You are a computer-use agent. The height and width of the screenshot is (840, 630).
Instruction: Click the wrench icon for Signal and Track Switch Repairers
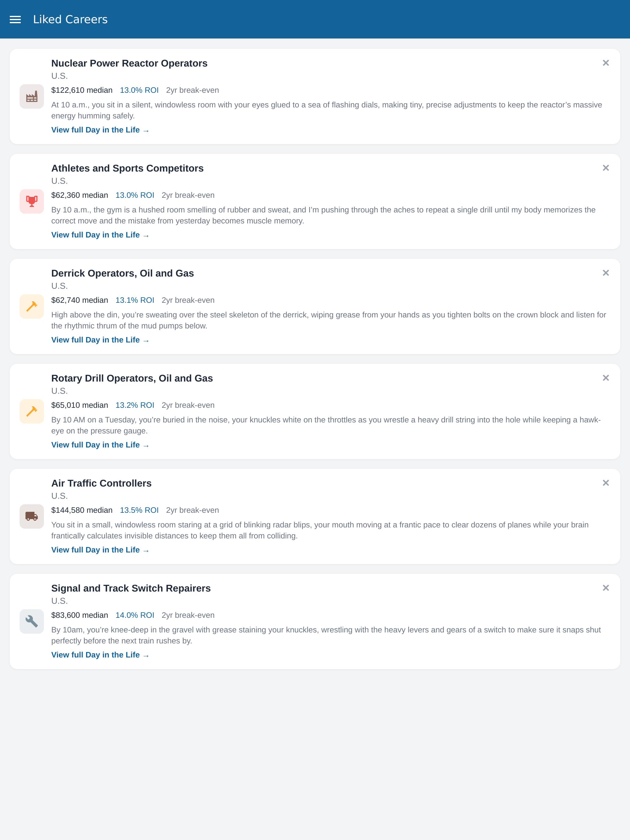[31, 621]
